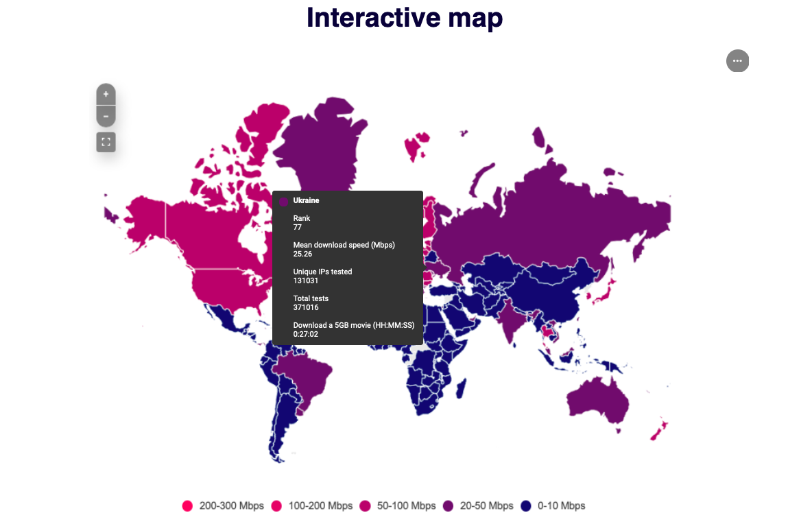Open the three-dot options menu
The width and height of the screenshot is (812, 524).
(737, 61)
